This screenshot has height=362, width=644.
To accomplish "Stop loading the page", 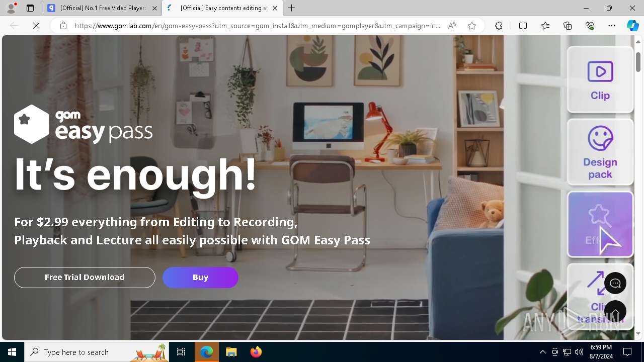I will (36, 26).
